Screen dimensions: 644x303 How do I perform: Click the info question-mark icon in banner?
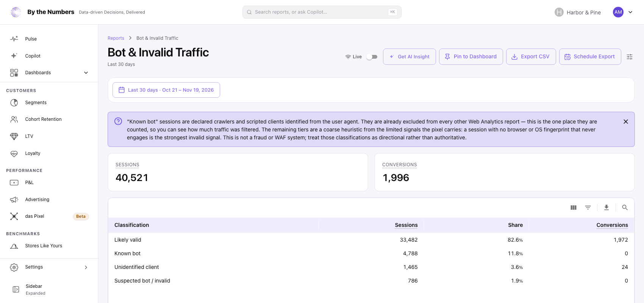[118, 121]
